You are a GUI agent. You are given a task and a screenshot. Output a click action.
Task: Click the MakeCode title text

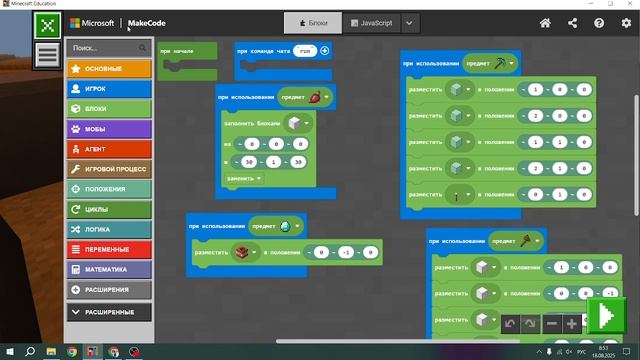[147, 23]
